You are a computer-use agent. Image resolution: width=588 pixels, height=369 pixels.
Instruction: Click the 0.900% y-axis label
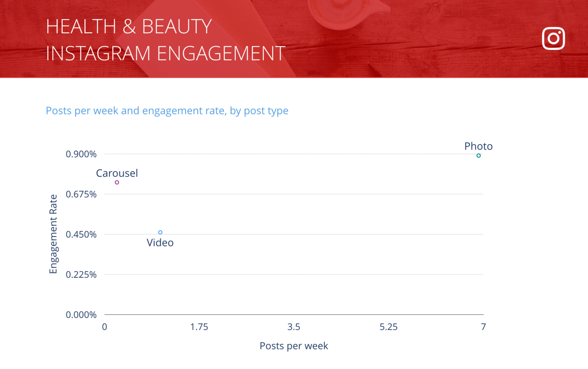(x=81, y=154)
